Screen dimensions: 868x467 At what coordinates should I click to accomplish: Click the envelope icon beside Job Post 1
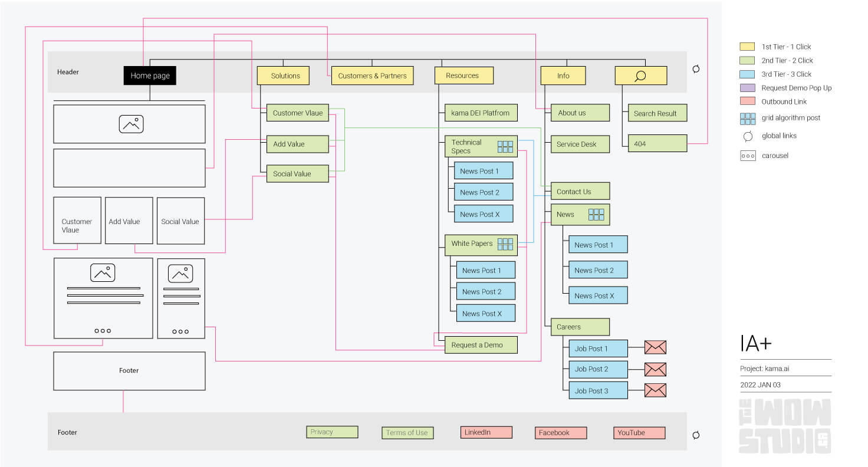(655, 348)
